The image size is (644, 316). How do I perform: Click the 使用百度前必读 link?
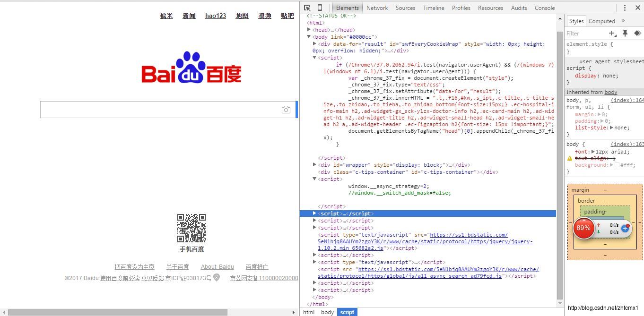click(x=120, y=278)
